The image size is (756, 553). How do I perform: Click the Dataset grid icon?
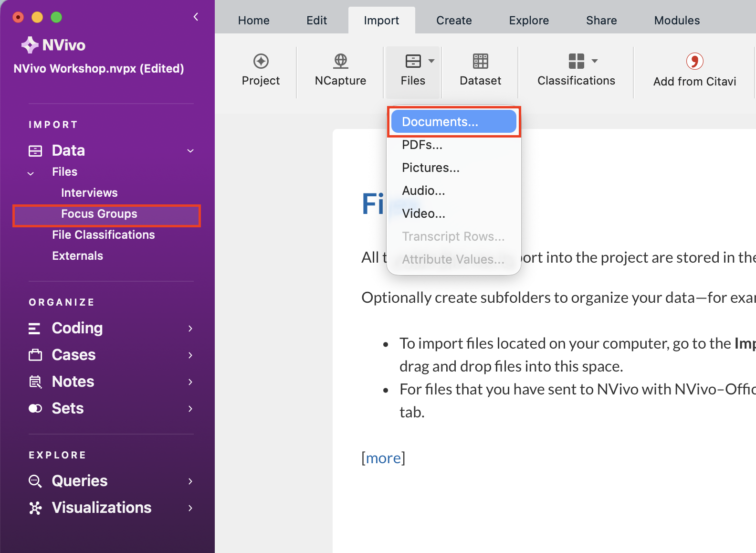(480, 61)
